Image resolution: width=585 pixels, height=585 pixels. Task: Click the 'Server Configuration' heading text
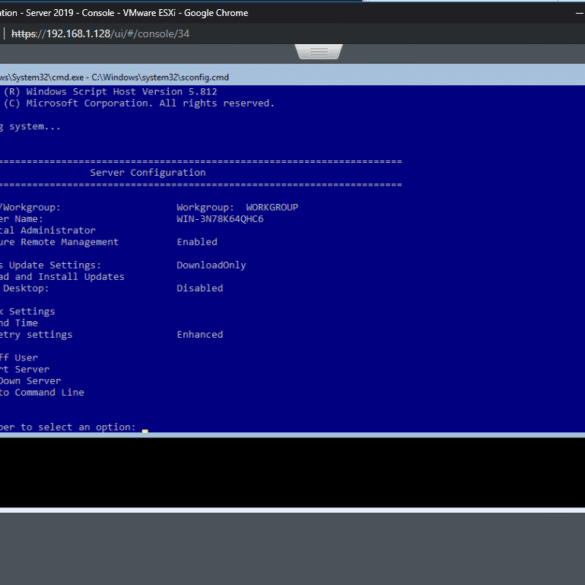(x=148, y=173)
